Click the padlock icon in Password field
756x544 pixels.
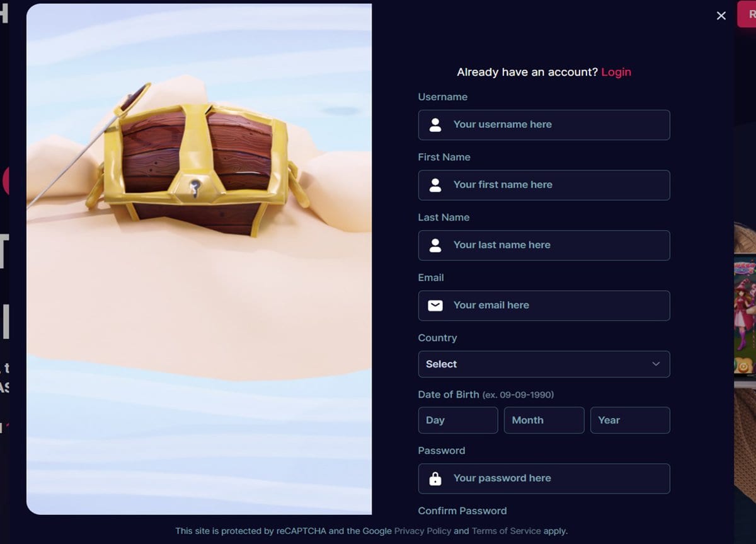pyautogui.click(x=435, y=478)
